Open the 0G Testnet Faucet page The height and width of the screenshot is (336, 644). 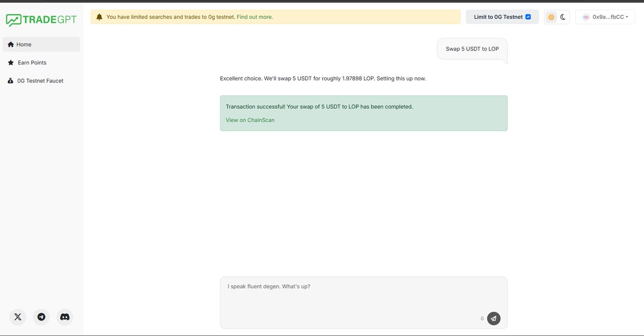pyautogui.click(x=41, y=81)
